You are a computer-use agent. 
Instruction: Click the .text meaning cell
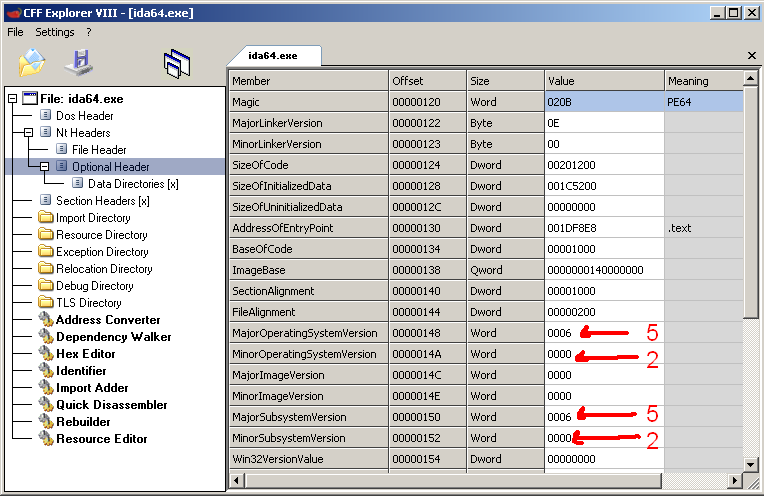(704, 228)
